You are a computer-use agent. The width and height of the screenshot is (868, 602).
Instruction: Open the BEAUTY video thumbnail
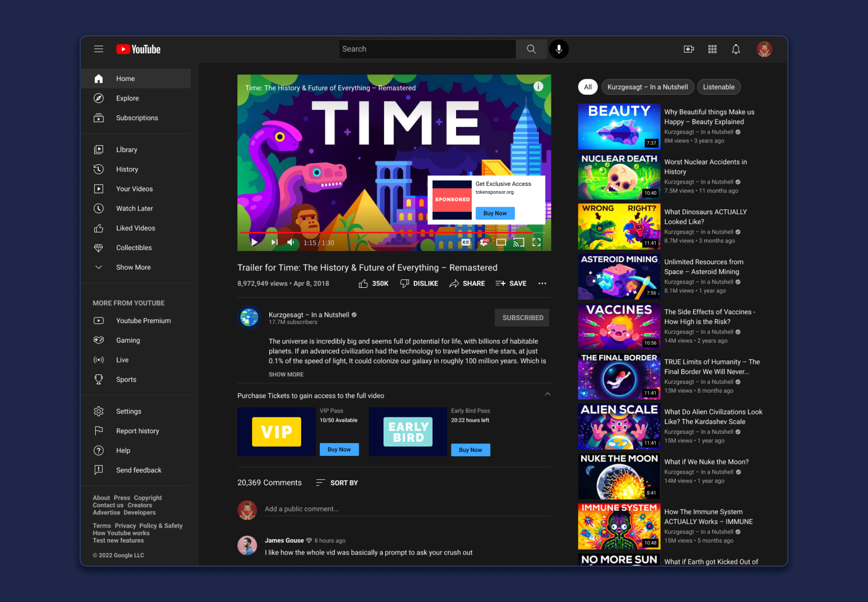[619, 127]
